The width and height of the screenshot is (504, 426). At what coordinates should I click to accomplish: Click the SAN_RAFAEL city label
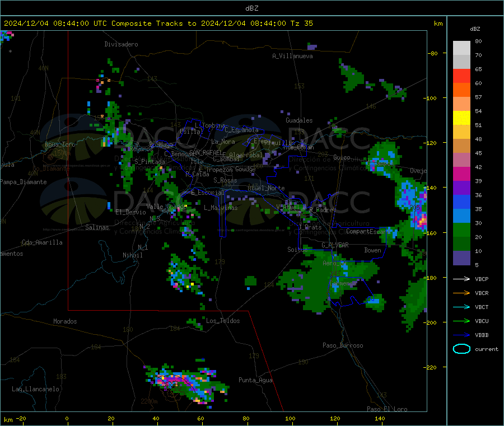pos(205,153)
